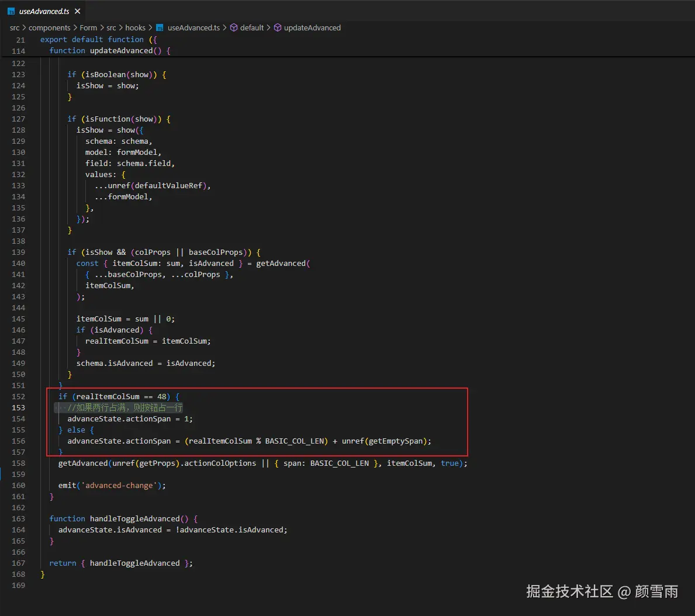This screenshot has width=695, height=616.
Task: Click 'advanced-change' string on line 160
Action: (x=119, y=486)
